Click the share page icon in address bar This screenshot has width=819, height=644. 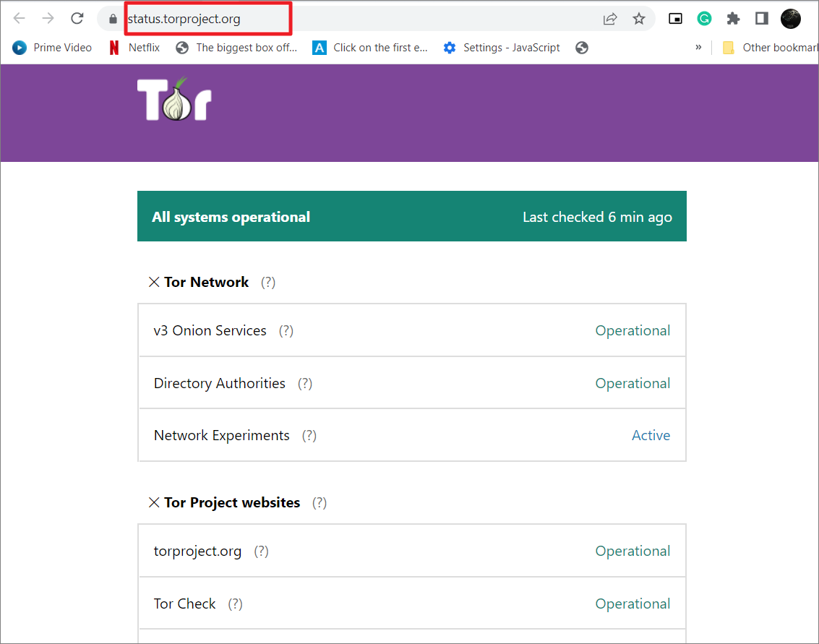tap(610, 20)
